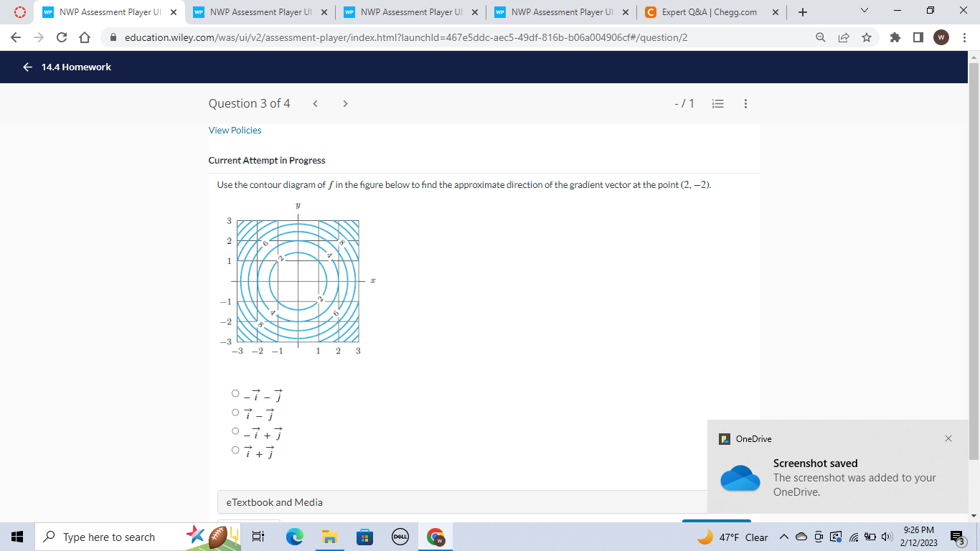Select the answer option i + j
980x551 pixels.
[235, 450]
